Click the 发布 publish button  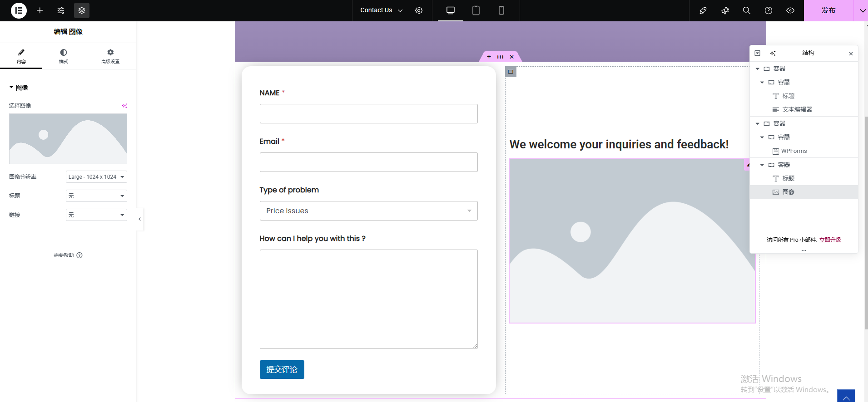[x=828, y=10]
